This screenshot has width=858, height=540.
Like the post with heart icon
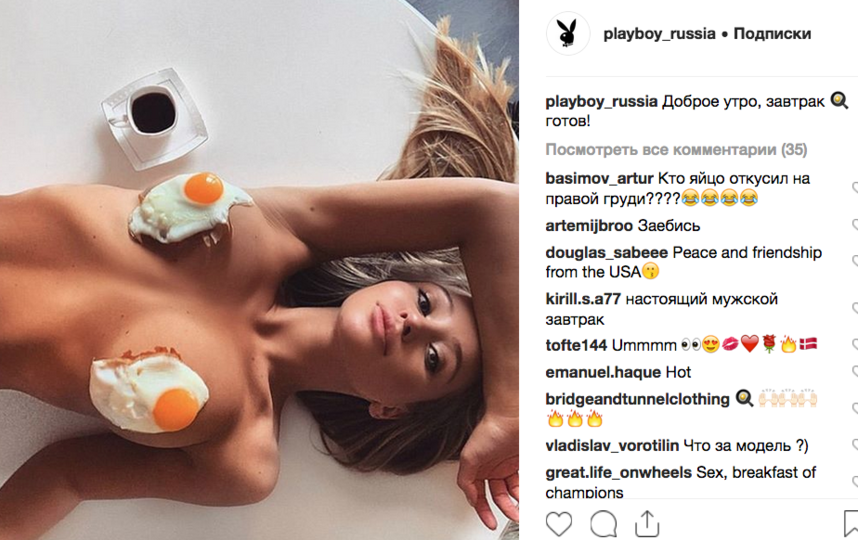pyautogui.click(x=559, y=524)
